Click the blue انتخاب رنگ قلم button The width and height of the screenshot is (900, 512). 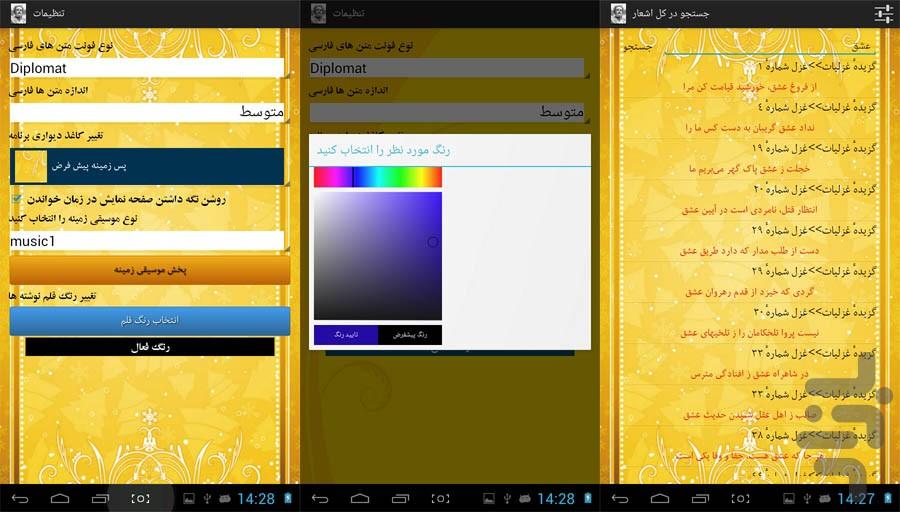tap(150, 320)
